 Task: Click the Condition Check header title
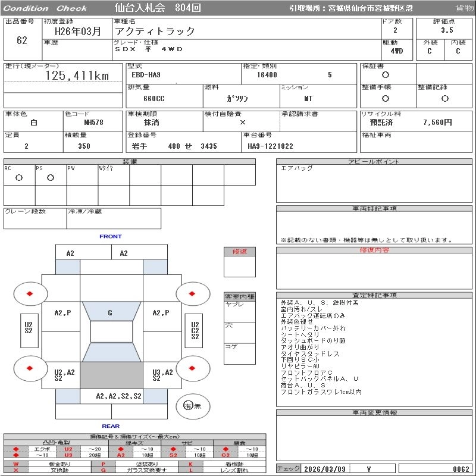click(46, 8)
